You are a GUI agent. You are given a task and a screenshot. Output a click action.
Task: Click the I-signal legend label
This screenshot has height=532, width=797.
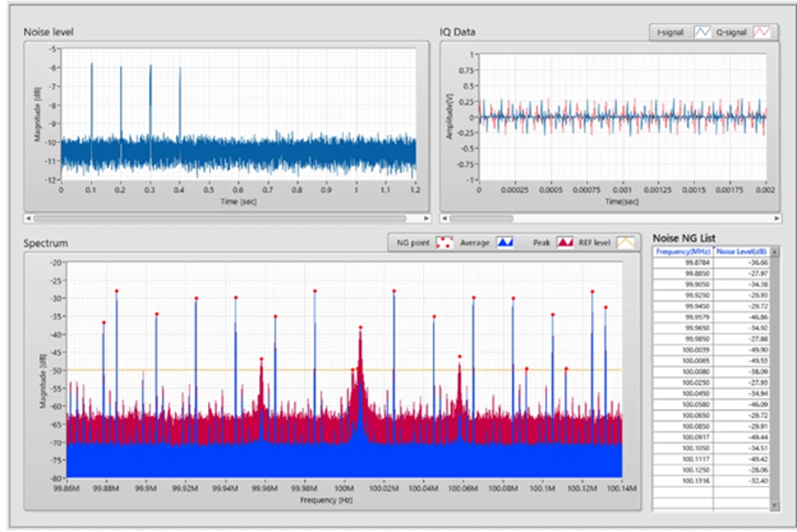(670, 32)
